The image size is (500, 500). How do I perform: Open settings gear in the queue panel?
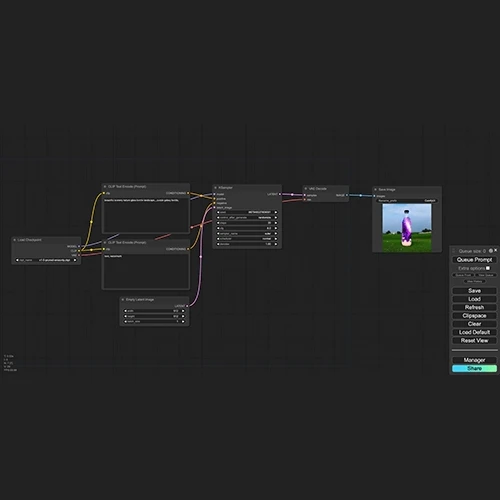point(491,251)
